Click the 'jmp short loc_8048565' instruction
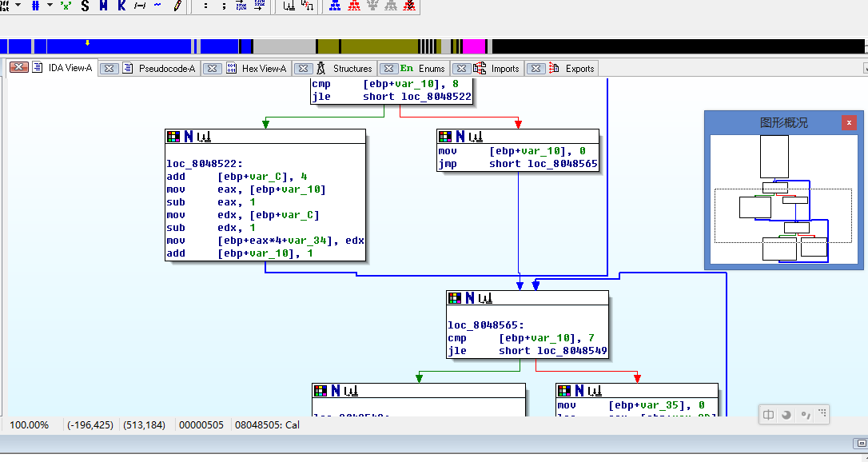Screen dimensions: 868x462 [x=518, y=164]
